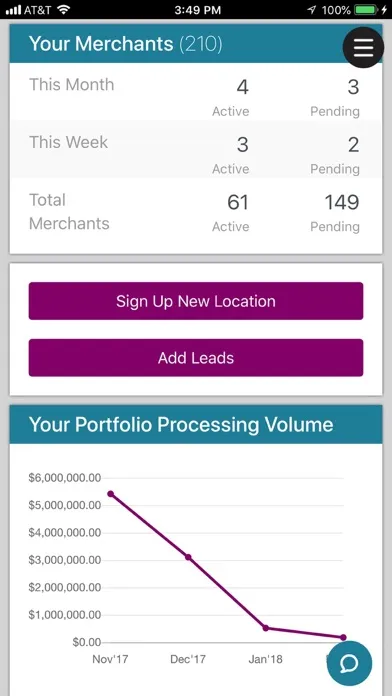Tap the battery icon in status bar
The height and width of the screenshot is (696, 392).
pyautogui.click(x=367, y=10)
